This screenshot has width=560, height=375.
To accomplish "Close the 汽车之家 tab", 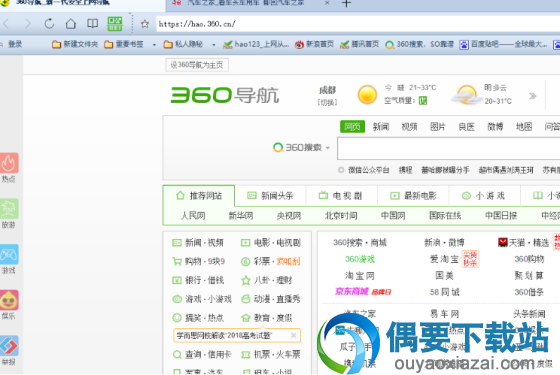I will point(327,3).
